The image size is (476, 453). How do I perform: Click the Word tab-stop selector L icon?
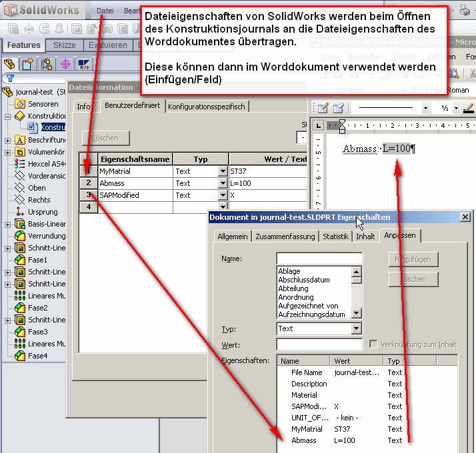coord(318,126)
